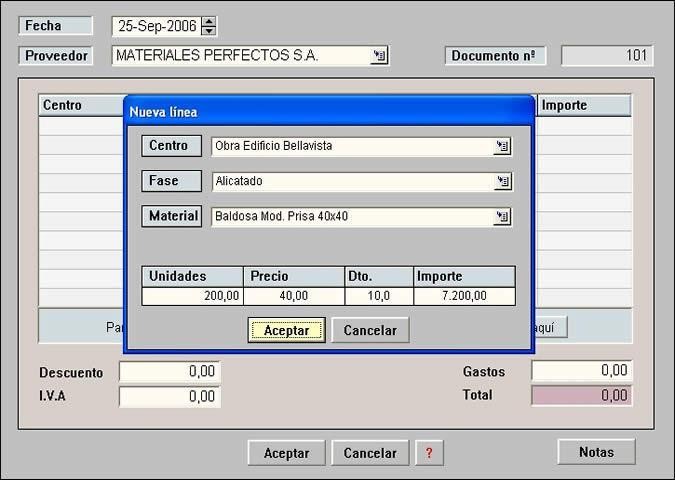Open the Centro lookup list icon
This screenshot has height=480, width=675.
click(x=502, y=147)
